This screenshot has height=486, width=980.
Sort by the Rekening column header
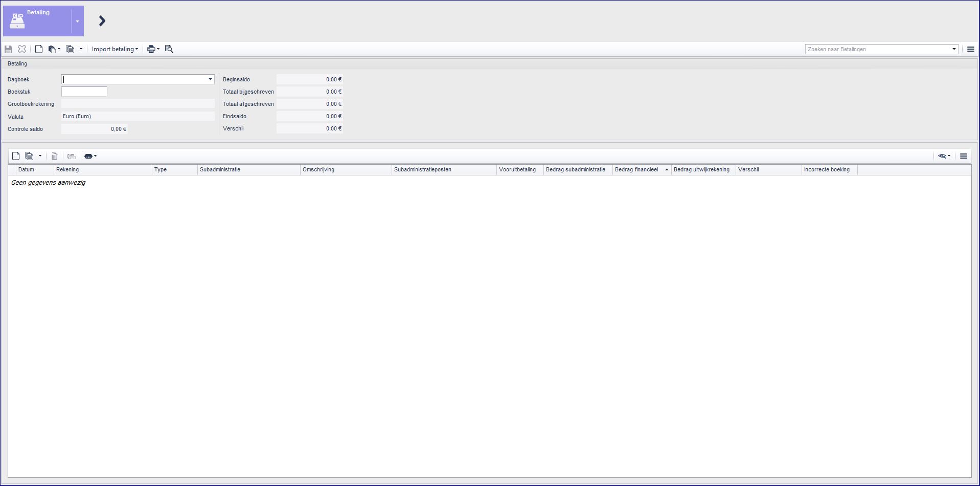click(103, 170)
